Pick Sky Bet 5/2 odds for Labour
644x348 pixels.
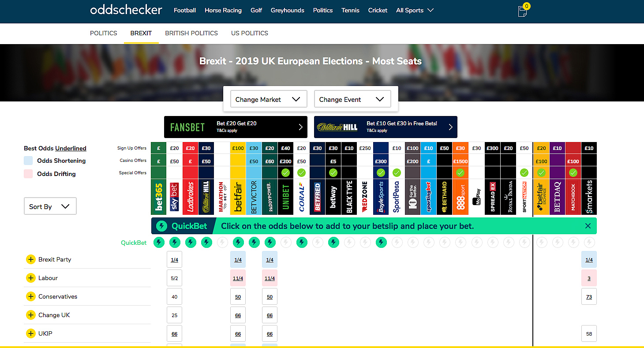(175, 278)
